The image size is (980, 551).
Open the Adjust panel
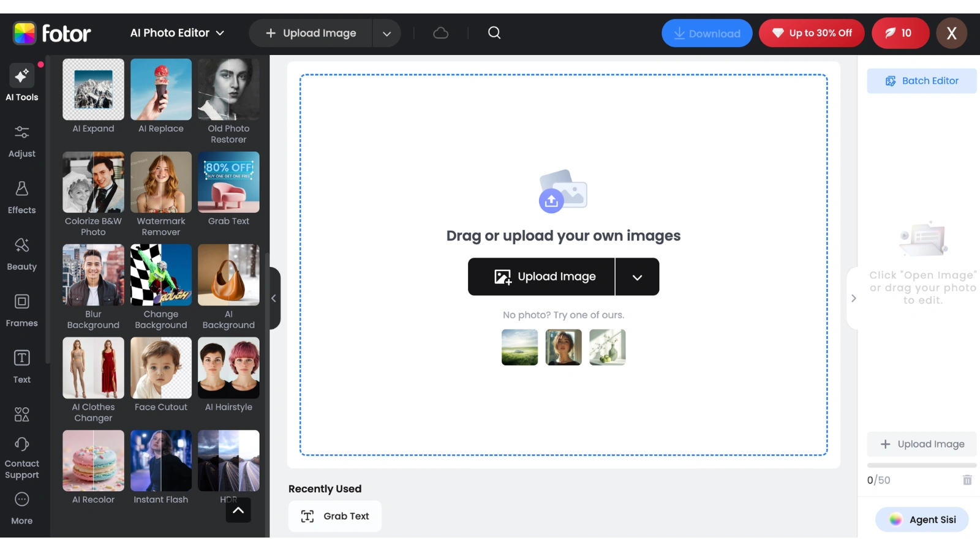tap(21, 141)
